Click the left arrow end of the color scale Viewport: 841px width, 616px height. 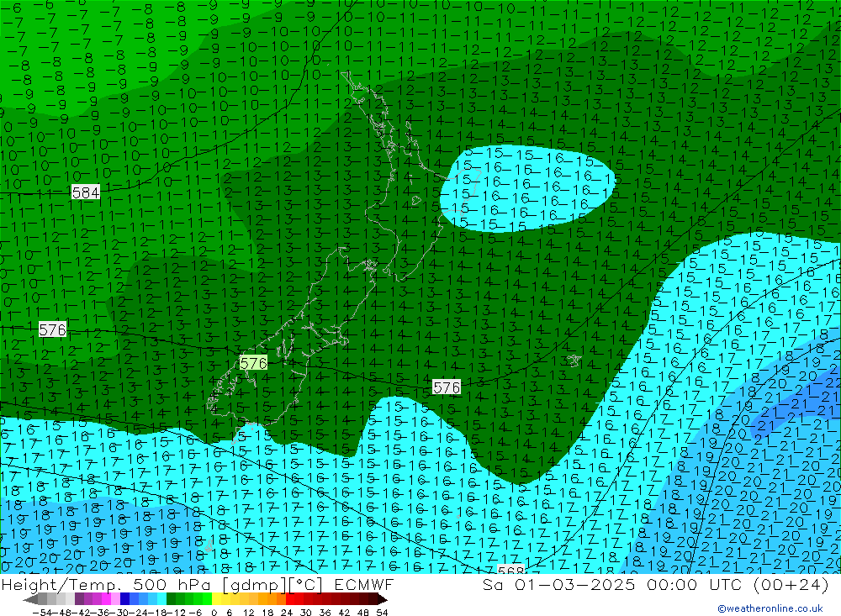pos(30,599)
